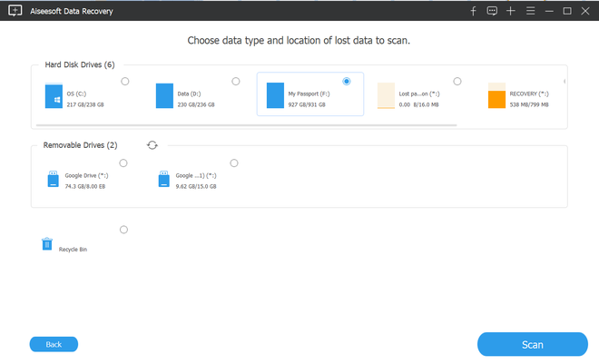
Task: Select the Lost partition radio button
Action: click(x=457, y=82)
